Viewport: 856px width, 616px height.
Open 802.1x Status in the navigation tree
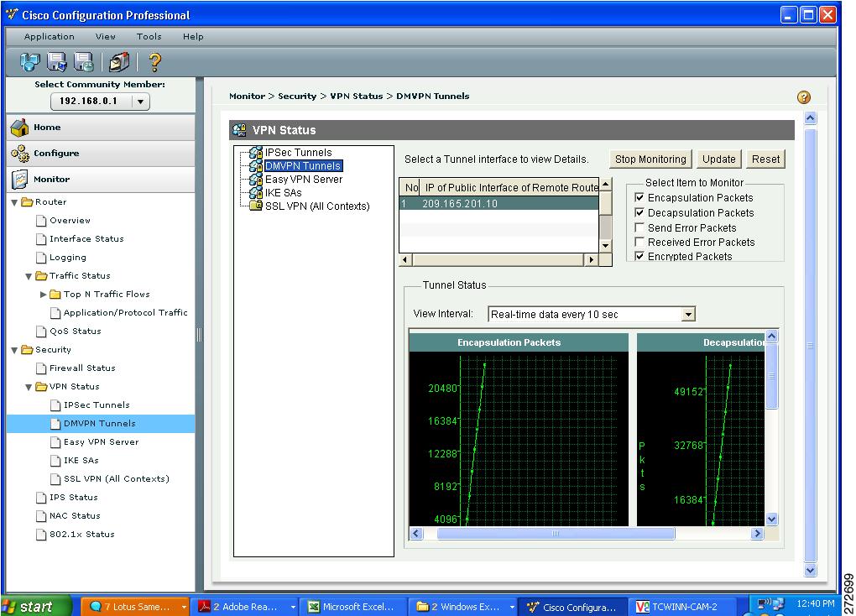[82, 535]
